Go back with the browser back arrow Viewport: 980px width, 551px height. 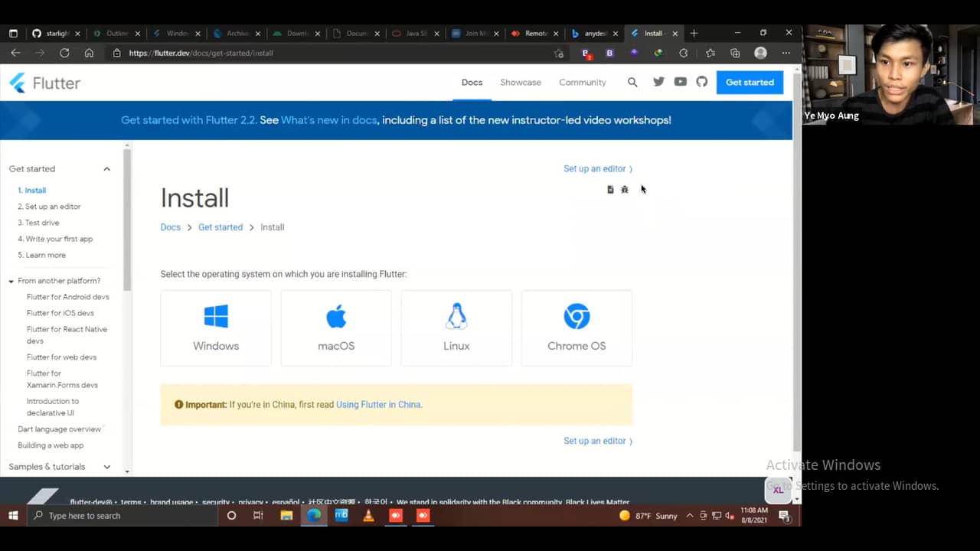click(16, 53)
